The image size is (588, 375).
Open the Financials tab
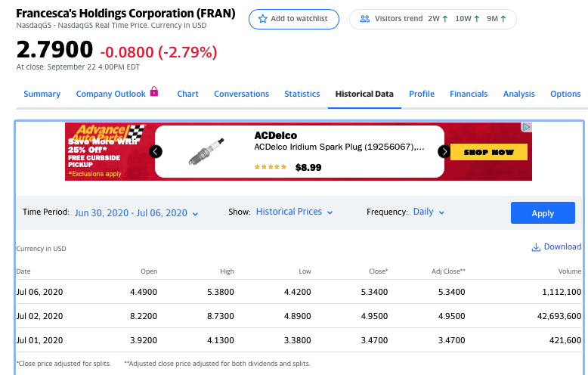469,94
